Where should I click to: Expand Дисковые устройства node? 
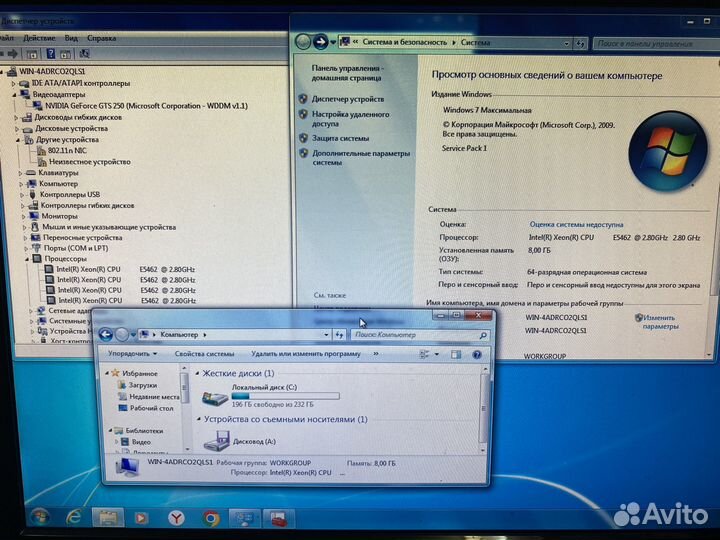(17, 129)
